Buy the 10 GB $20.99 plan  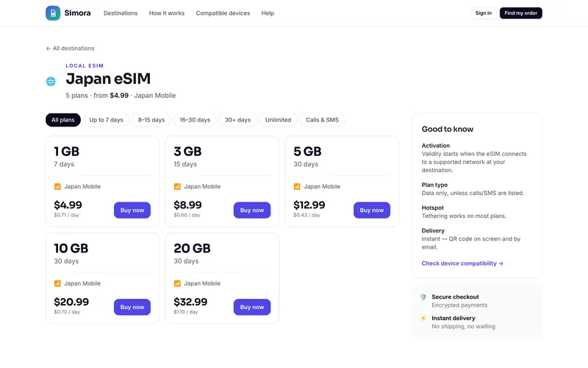[132, 307]
